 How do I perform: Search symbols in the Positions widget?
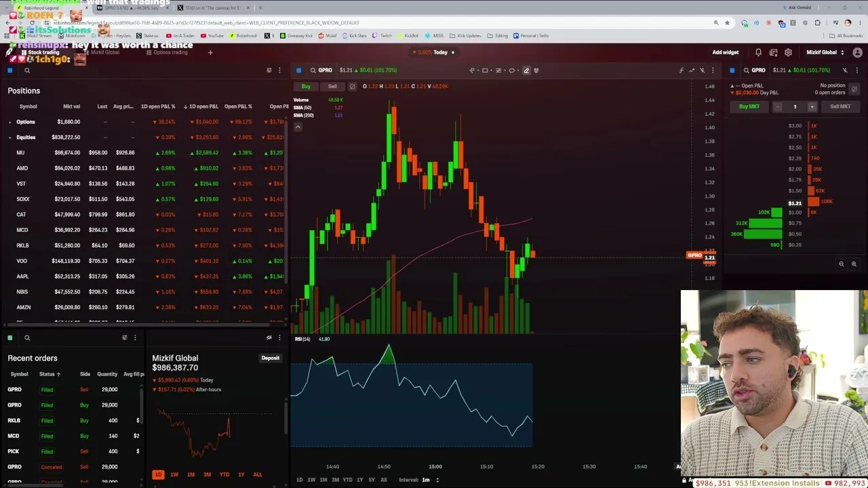(27, 70)
